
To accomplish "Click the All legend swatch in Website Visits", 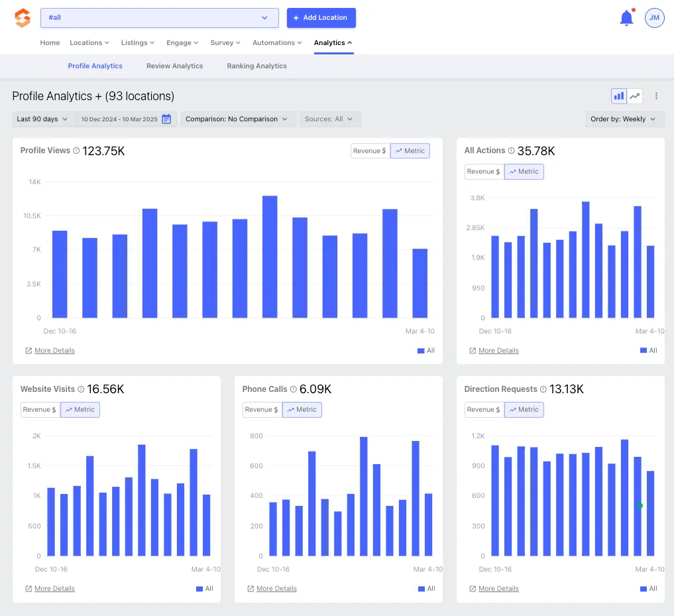I will (199, 588).
